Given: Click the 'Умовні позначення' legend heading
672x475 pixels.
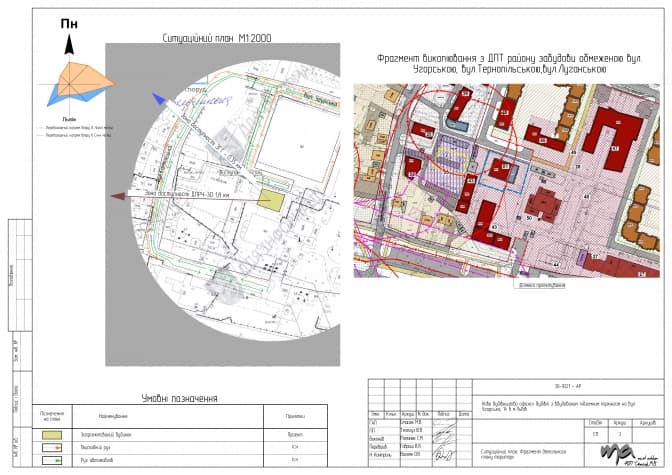Looking at the screenshot, I should coord(179,397).
